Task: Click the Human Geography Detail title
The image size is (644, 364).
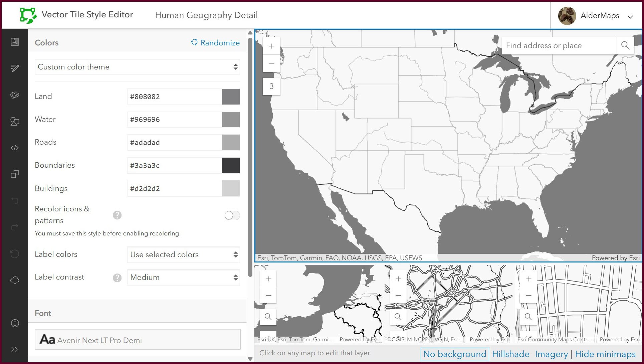Action: pyautogui.click(x=206, y=15)
